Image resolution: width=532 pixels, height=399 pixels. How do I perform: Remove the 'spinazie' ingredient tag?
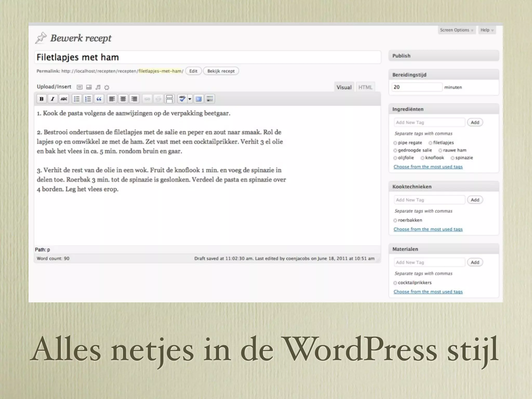(x=453, y=158)
